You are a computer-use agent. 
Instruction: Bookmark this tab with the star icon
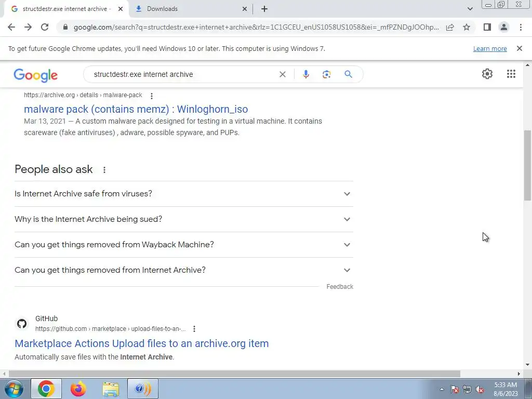[467, 27]
